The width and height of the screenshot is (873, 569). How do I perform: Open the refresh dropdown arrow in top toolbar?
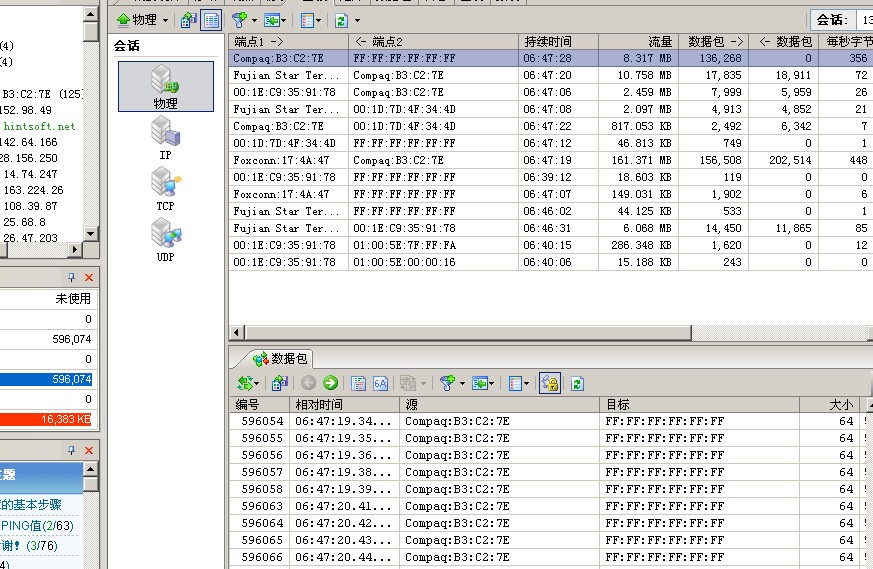pyautogui.click(x=357, y=20)
